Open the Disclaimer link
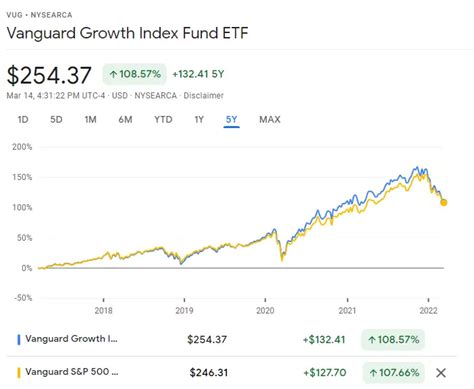The width and height of the screenshot is (474, 389). 203,96
